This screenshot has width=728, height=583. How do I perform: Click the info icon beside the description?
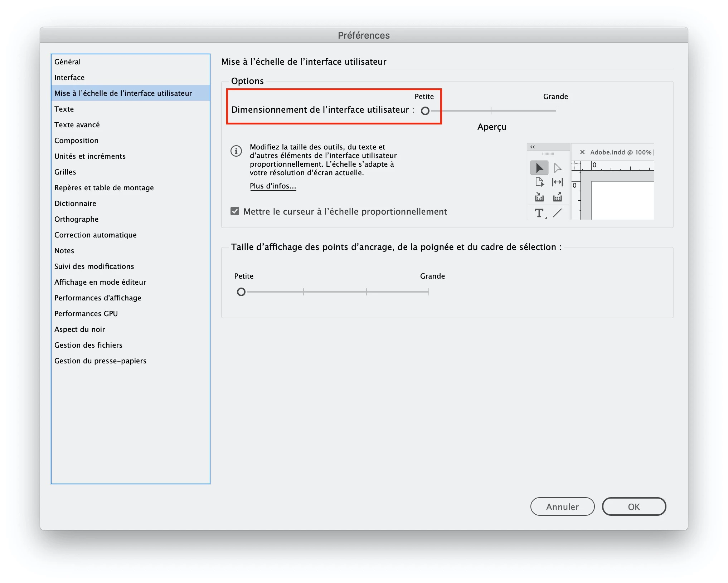click(x=236, y=151)
